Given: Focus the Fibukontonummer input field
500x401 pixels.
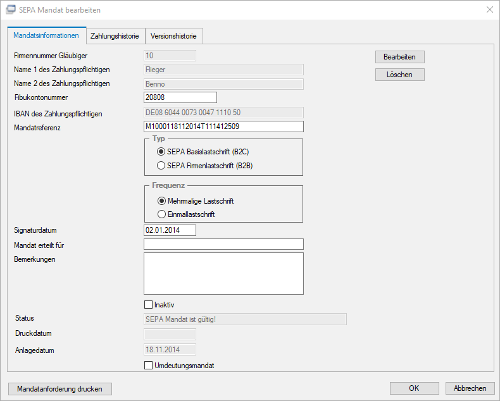Looking at the screenshot, I should [180, 97].
